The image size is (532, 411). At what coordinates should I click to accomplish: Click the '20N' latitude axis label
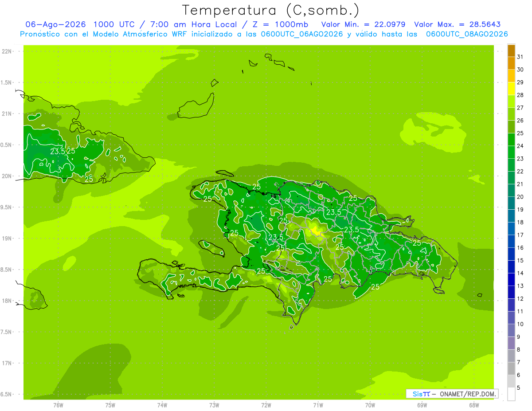coord(7,176)
